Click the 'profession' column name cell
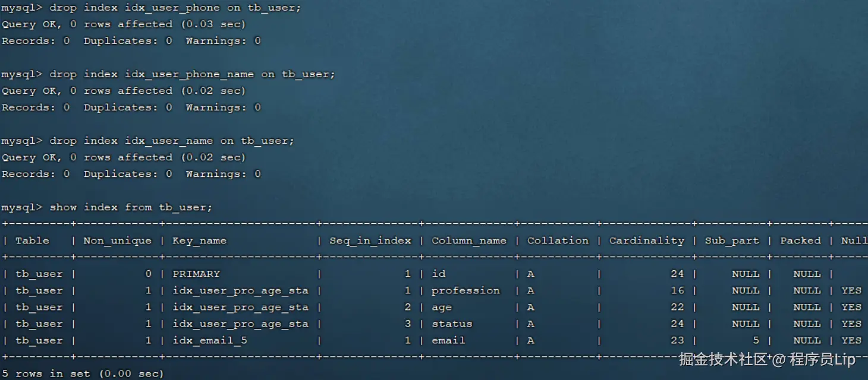Screen dimensions: 868x380 point(466,290)
